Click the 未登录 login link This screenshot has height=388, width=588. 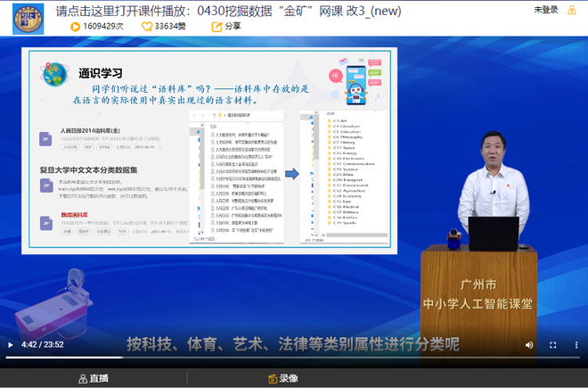point(545,10)
